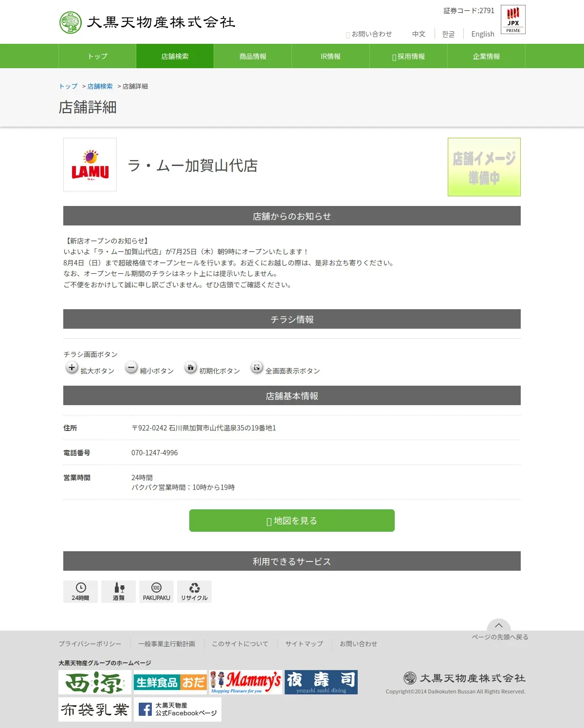
Task: Click the Daikokuten Bussan company logo
Action: coord(147,22)
